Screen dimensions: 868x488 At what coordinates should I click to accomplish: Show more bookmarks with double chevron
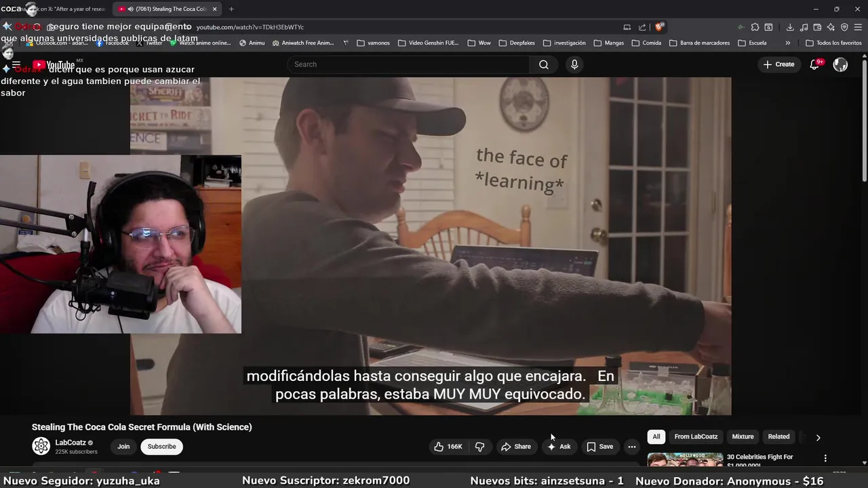[787, 43]
